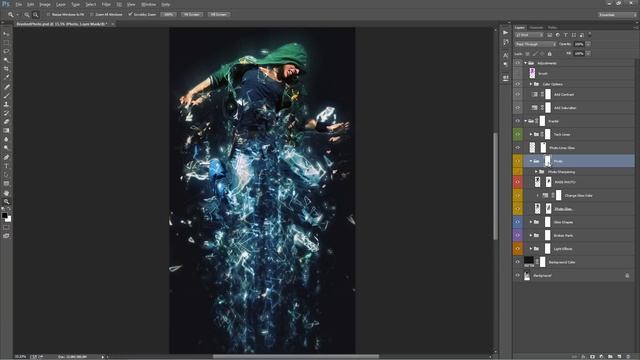Enable Resize Windows to Fit checkbox
The width and height of the screenshot is (640, 360).
point(48,14)
